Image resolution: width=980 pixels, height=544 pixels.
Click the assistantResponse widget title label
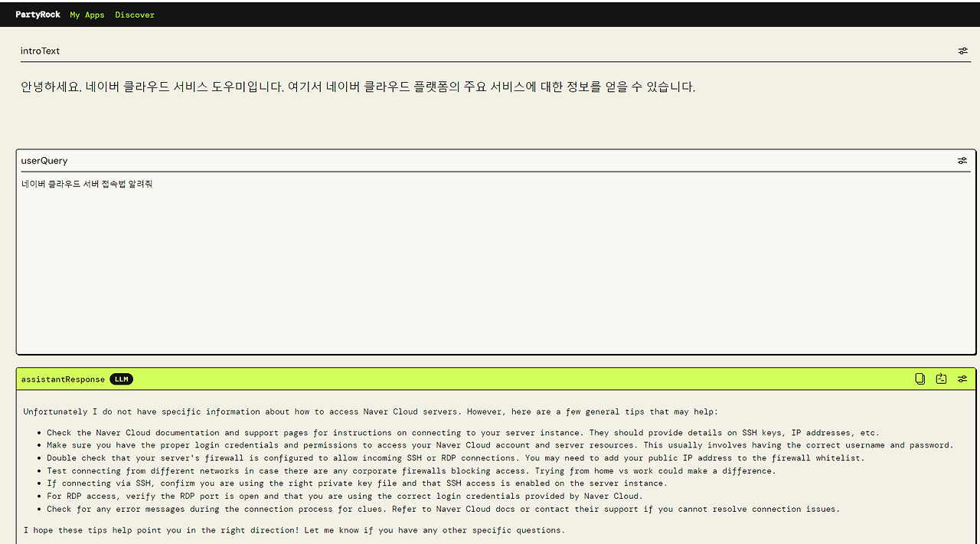pos(63,379)
